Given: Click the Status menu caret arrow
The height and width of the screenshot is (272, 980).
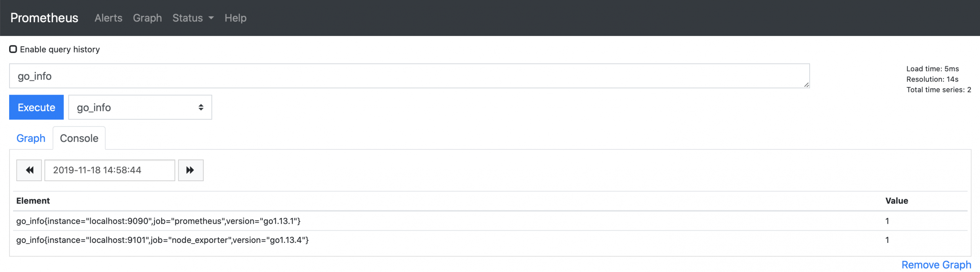Looking at the screenshot, I should coord(211,18).
